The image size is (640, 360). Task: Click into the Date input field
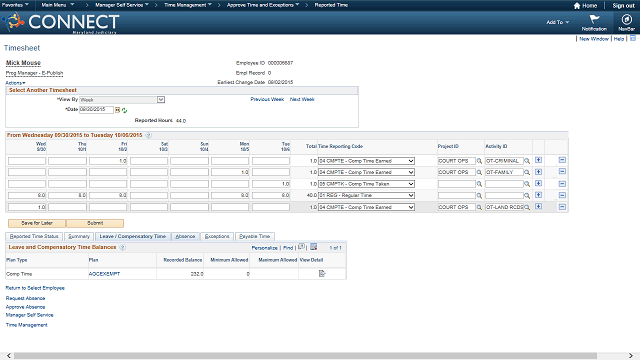tap(96, 109)
